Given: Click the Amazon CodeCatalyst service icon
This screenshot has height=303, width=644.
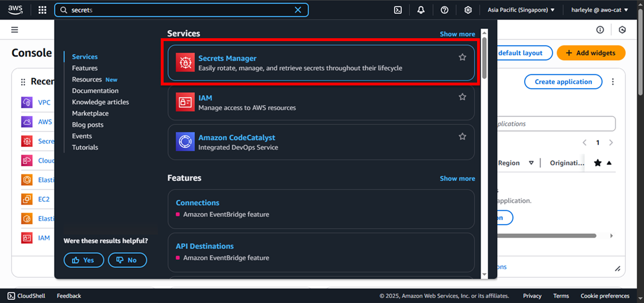Looking at the screenshot, I should (x=185, y=142).
